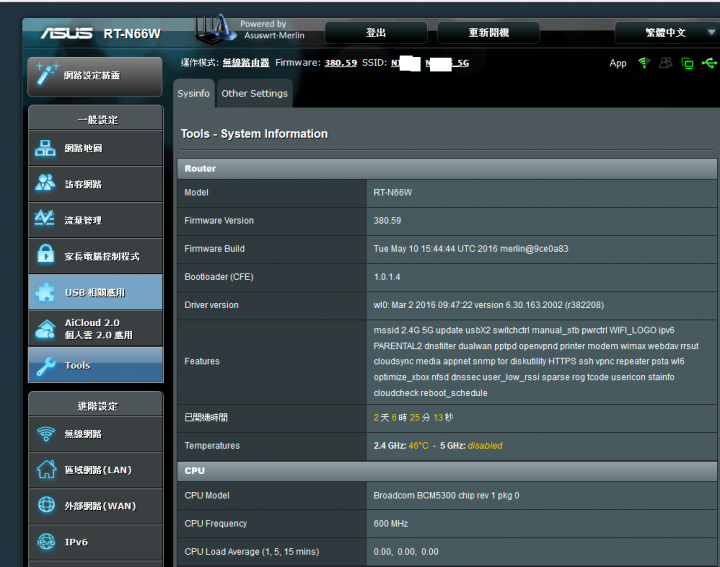
Task: Open the 繁體中文 language selector
Action: [x=667, y=33]
